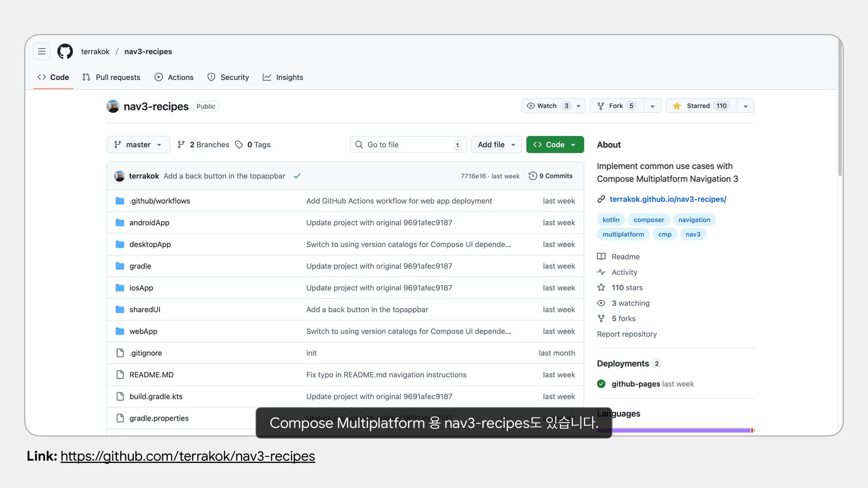Expand the master branch dropdown
The height and width of the screenshot is (488, 868).
pyautogui.click(x=138, y=145)
